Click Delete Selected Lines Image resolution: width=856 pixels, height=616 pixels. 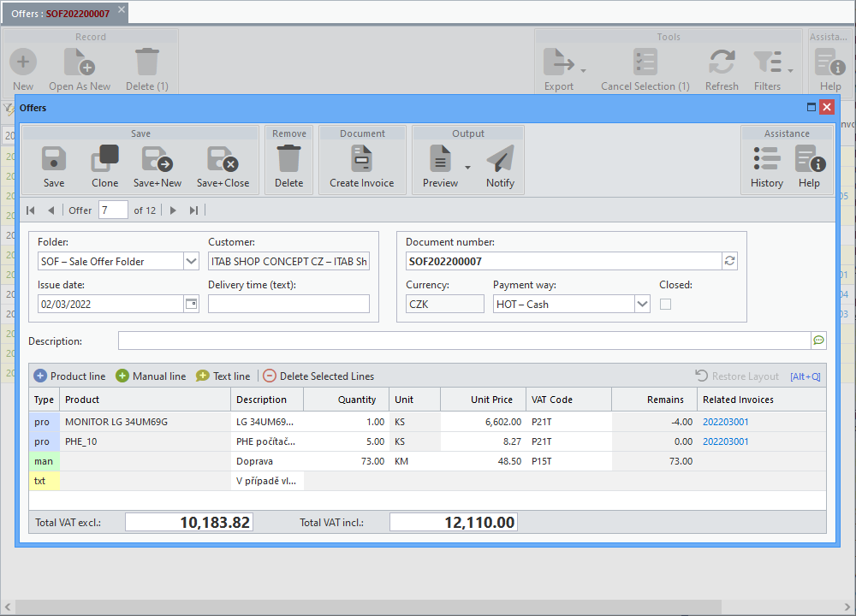click(318, 376)
